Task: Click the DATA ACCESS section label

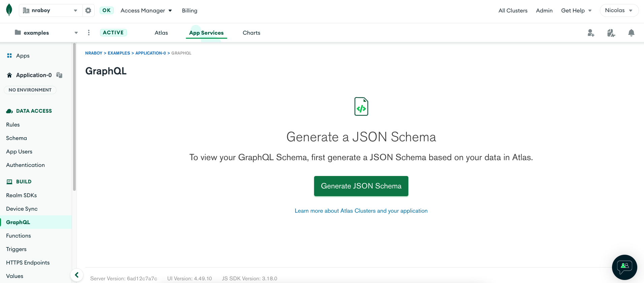Action: [x=34, y=111]
